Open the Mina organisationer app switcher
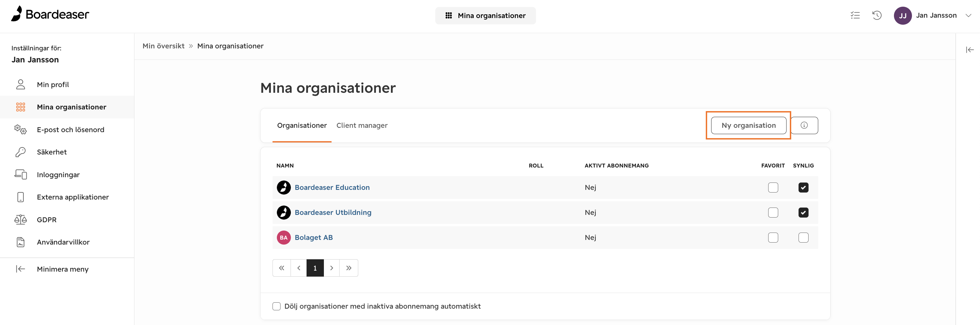The width and height of the screenshot is (980, 325). point(485,16)
